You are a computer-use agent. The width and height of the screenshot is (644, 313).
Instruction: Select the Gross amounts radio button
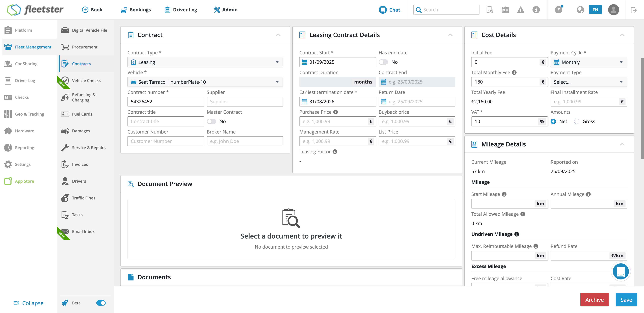(577, 121)
